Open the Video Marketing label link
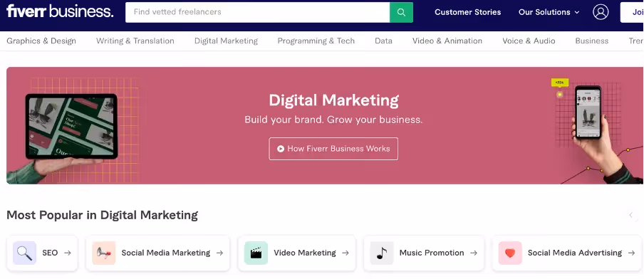The image size is (644, 279). point(305,253)
